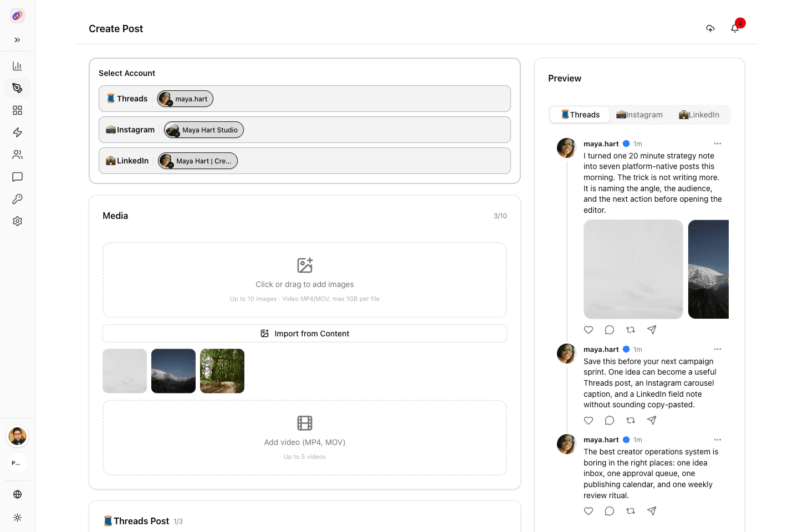Select the forest path media thumbnail
Image resolution: width=798 pixels, height=532 pixels.
point(222,371)
